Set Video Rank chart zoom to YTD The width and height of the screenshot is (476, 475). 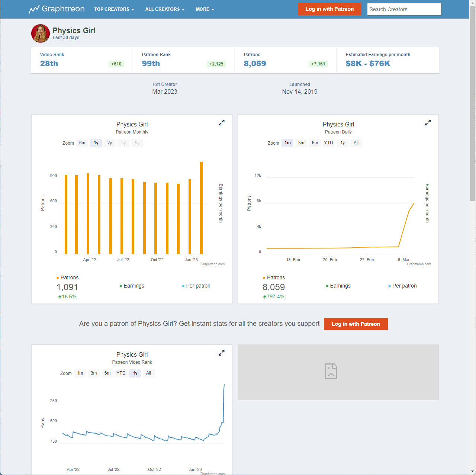click(x=121, y=373)
